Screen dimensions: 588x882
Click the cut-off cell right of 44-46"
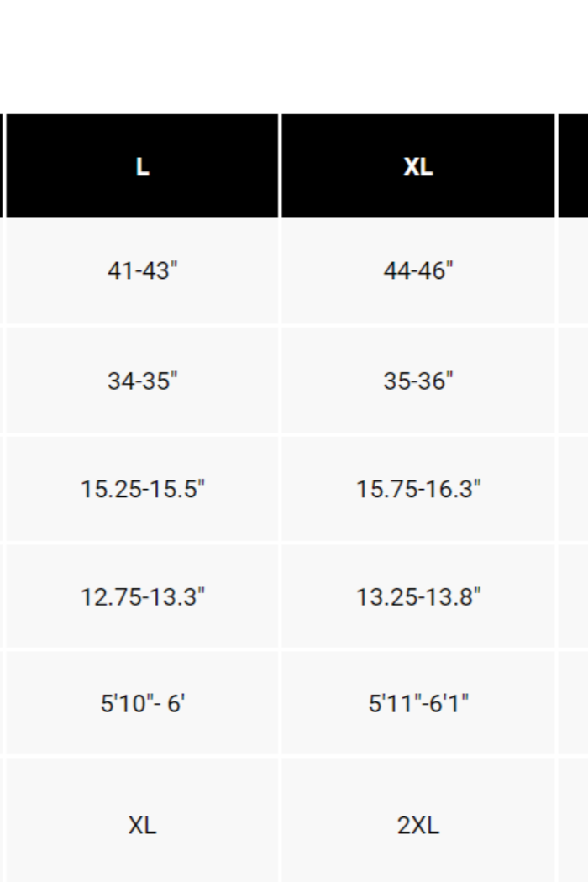(574, 271)
